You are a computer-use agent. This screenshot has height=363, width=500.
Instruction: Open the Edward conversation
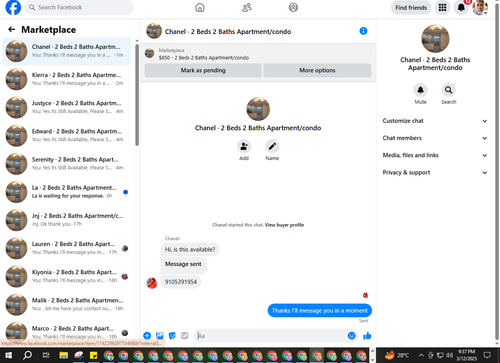point(67,135)
